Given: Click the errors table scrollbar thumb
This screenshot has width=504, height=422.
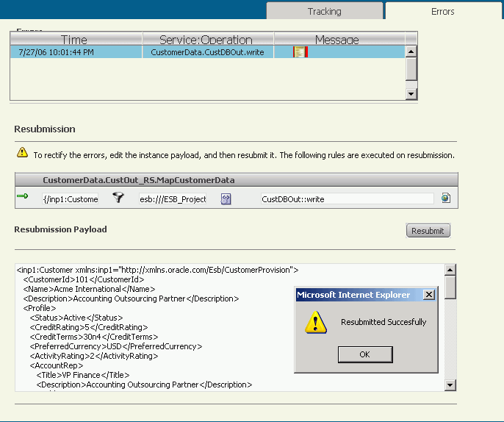Looking at the screenshot, I should (411, 68).
